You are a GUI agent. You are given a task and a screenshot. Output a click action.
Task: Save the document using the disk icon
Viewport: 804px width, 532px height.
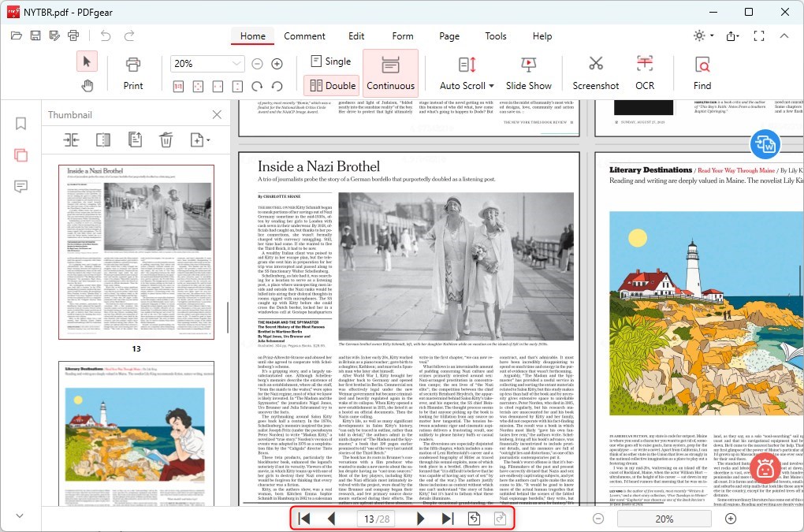(x=35, y=36)
